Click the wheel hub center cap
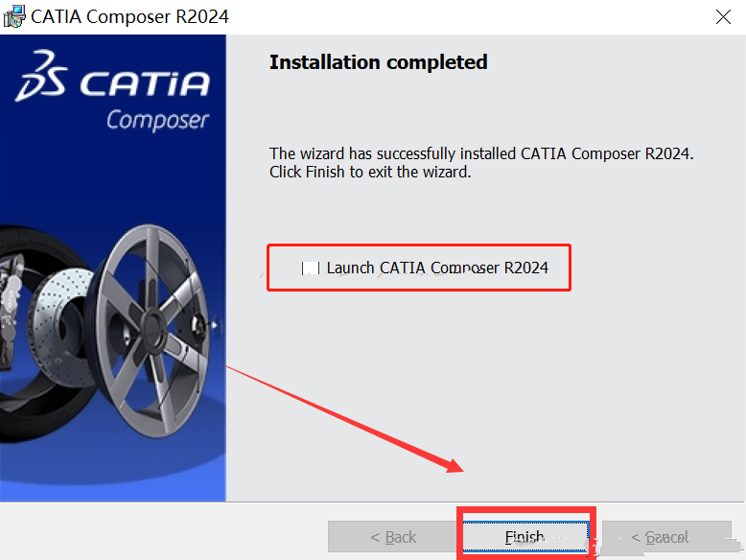Viewport: 746px width, 560px height. click(x=153, y=328)
